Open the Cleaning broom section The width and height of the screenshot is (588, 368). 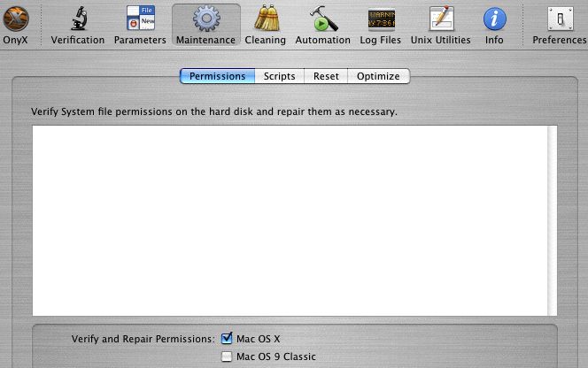point(267,18)
